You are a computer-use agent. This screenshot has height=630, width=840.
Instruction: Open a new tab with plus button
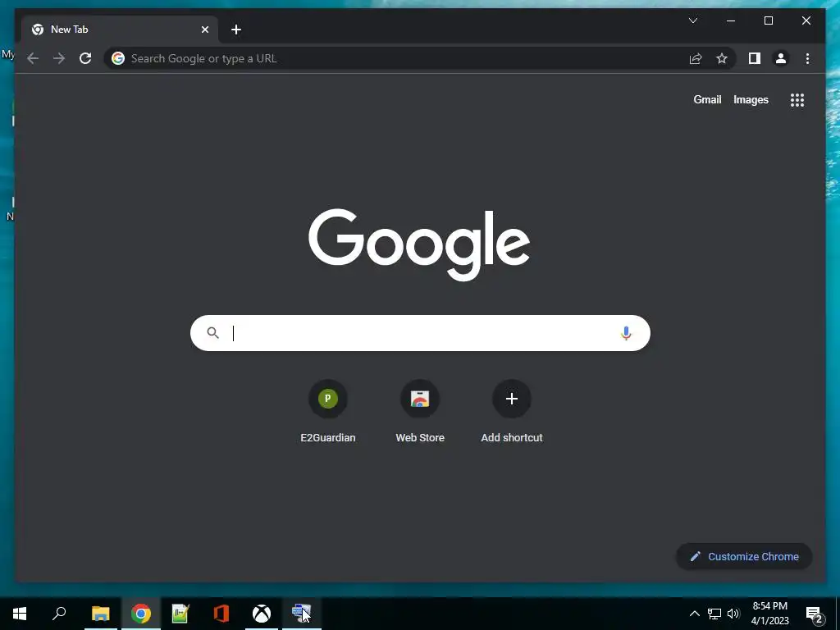point(236,30)
